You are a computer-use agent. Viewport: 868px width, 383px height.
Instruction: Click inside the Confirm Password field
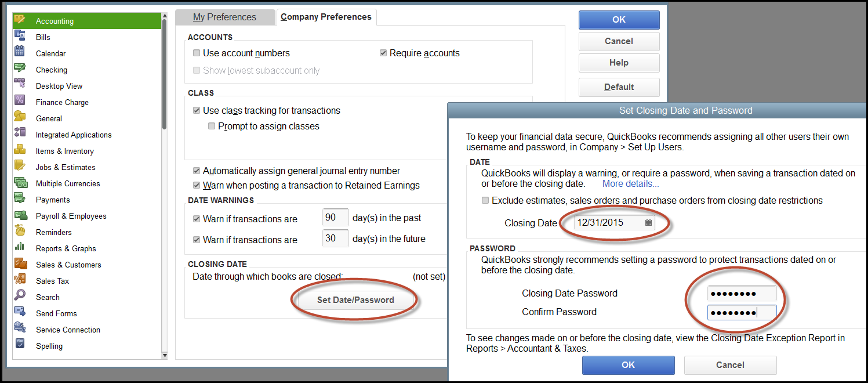coord(742,312)
